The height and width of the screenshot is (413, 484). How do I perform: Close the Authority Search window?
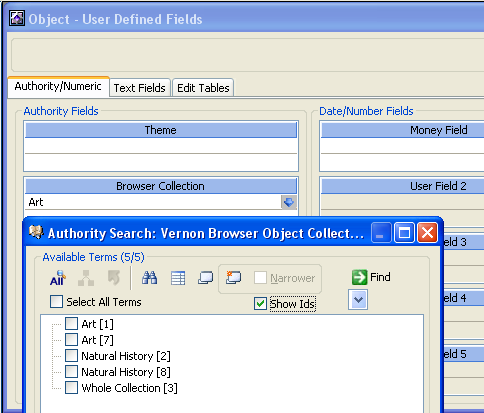pyautogui.click(x=427, y=232)
